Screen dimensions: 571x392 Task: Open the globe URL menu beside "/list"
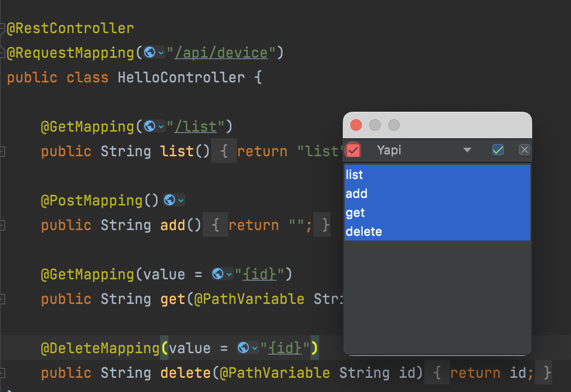pyautogui.click(x=154, y=126)
